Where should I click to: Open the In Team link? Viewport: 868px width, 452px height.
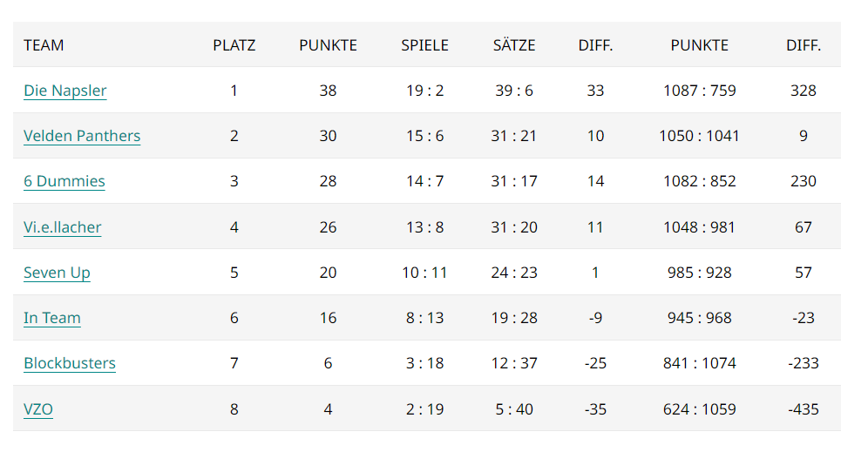point(52,318)
